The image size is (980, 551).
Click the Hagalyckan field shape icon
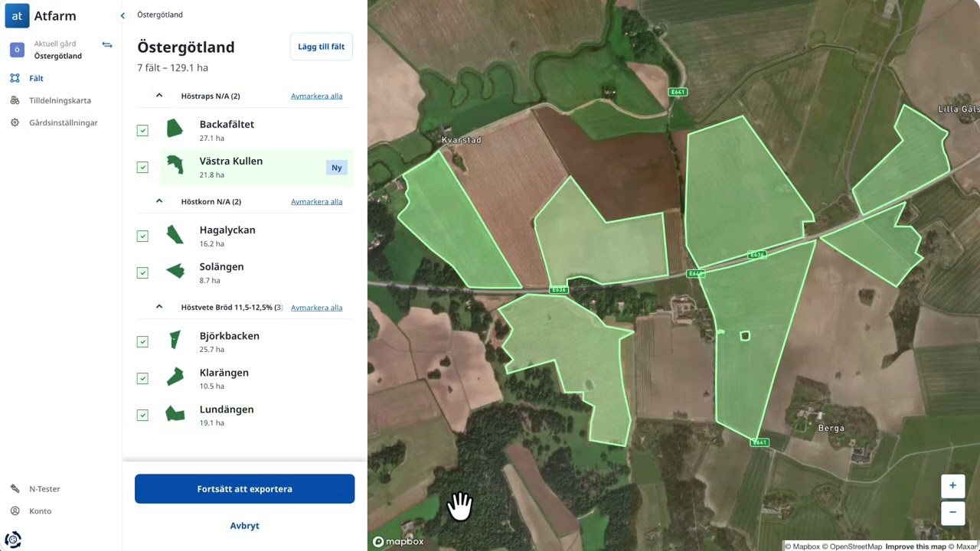[x=175, y=234]
